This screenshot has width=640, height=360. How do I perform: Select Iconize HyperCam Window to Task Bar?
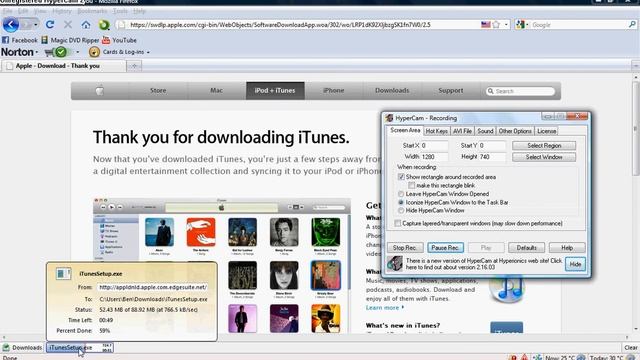coord(401,202)
